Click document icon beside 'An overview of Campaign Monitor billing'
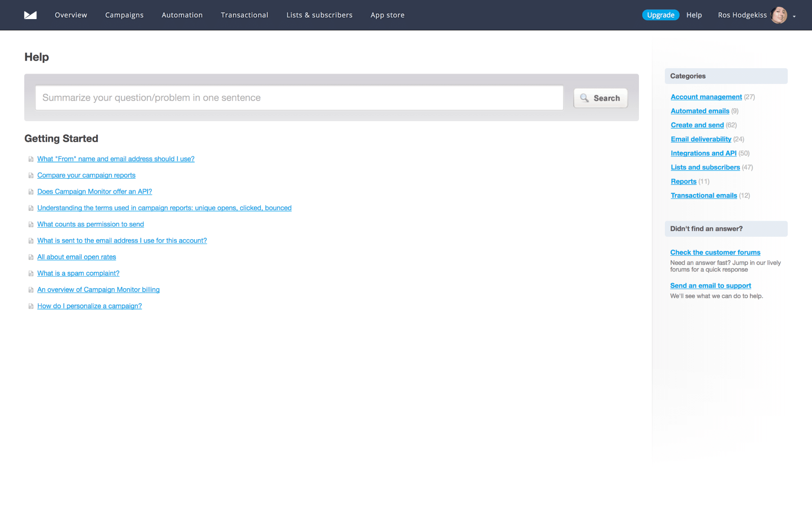The height and width of the screenshot is (527, 812). point(31,290)
